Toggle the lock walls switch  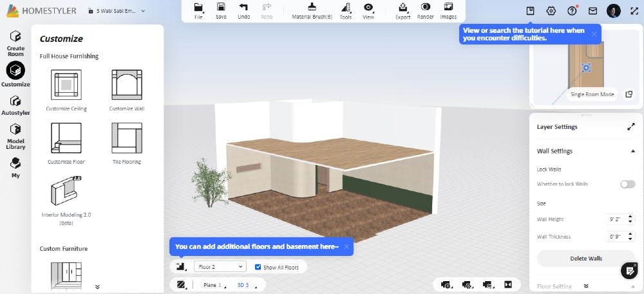(x=627, y=184)
